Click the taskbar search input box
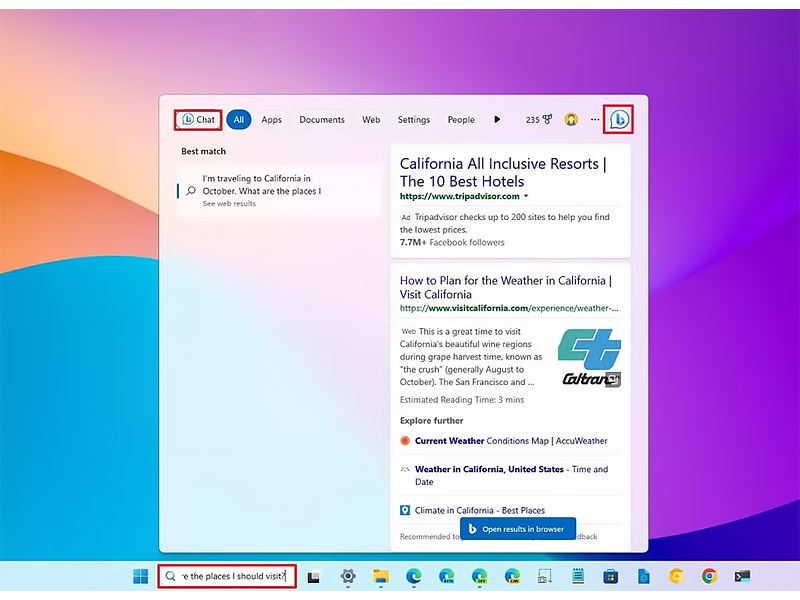Viewport: 800px width, 600px height. pyautogui.click(x=227, y=576)
